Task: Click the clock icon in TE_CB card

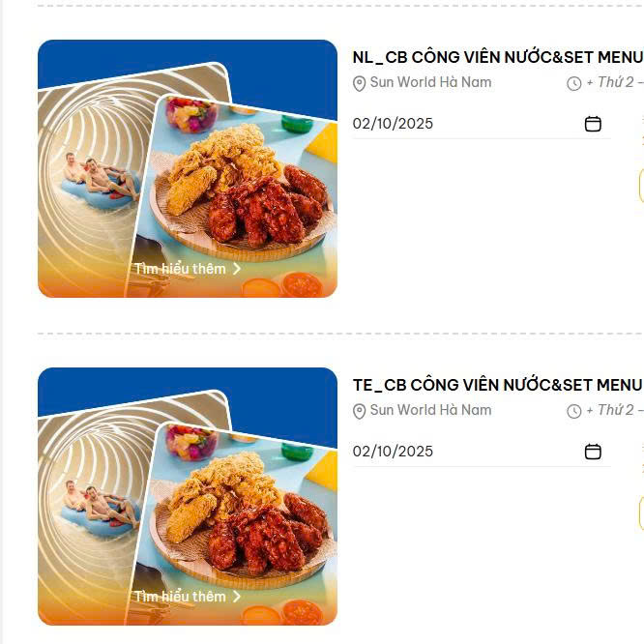Action: [x=573, y=412]
